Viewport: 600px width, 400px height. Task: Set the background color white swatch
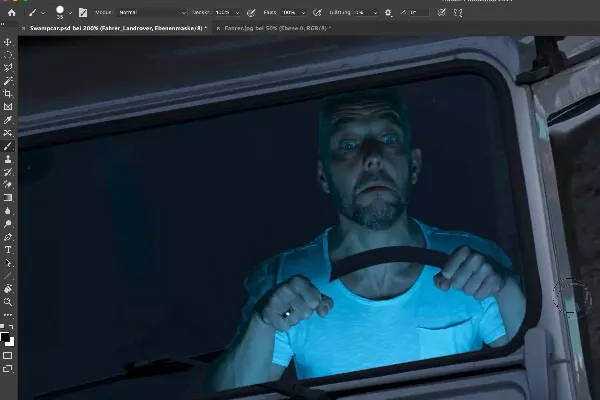point(11,343)
